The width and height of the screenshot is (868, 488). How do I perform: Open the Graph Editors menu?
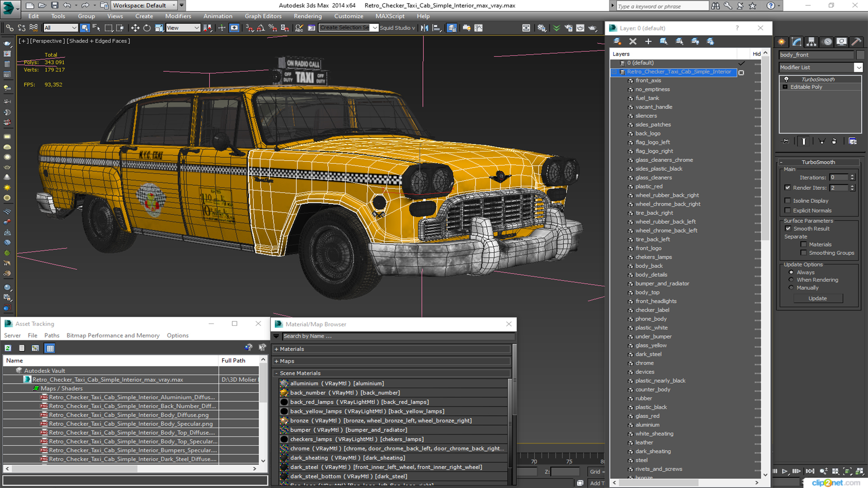click(263, 16)
